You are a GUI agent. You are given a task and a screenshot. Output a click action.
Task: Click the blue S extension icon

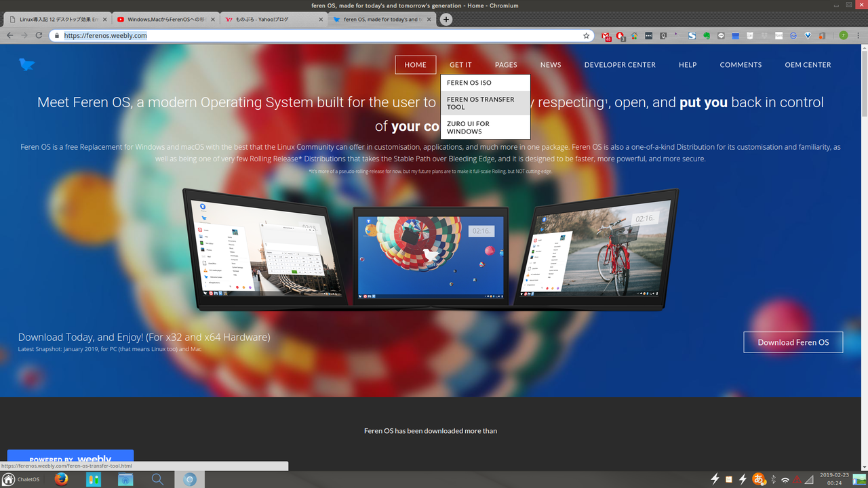(692, 35)
